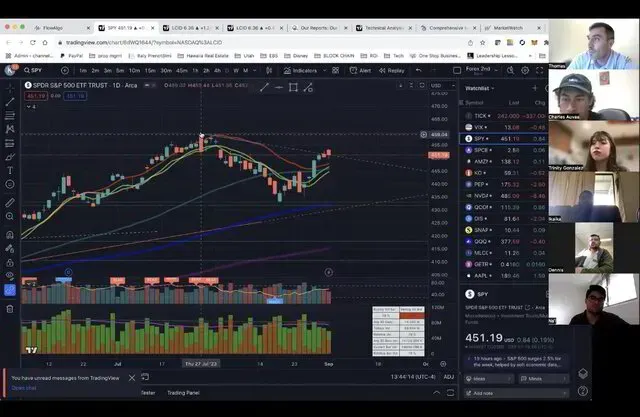This screenshot has width=640, height=417.
Task: Select the measure ruler tool
Action: pos(10,202)
